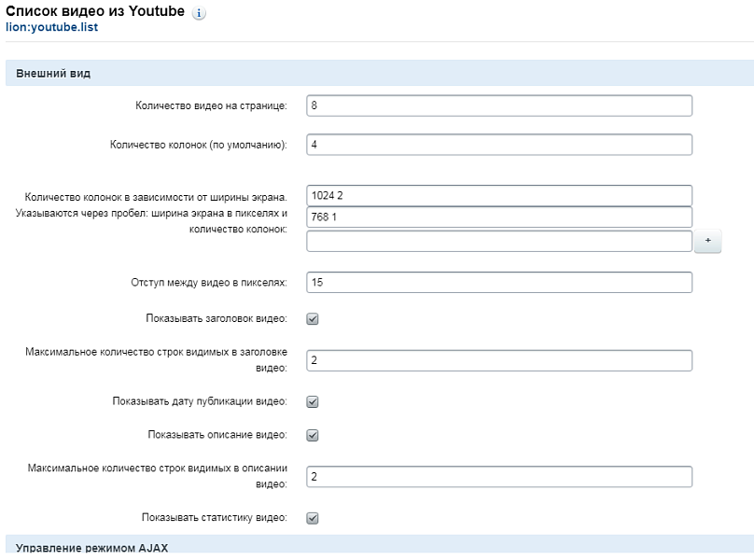Click the "Показывать статистику видео" label text
Image resolution: width=754 pixels, height=560 pixels.
[x=214, y=517]
